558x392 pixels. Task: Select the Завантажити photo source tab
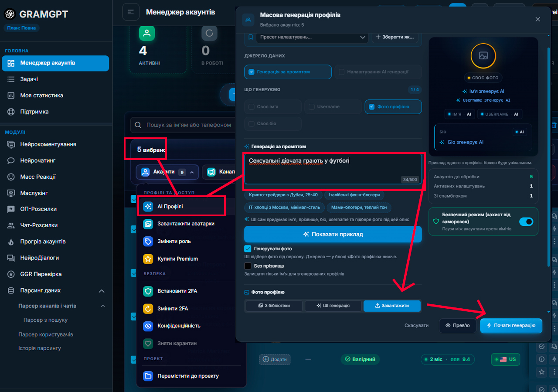(x=392, y=306)
